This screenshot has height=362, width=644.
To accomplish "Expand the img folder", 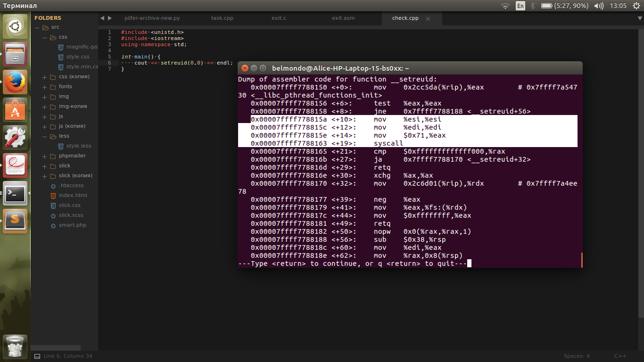I will click(x=44, y=97).
